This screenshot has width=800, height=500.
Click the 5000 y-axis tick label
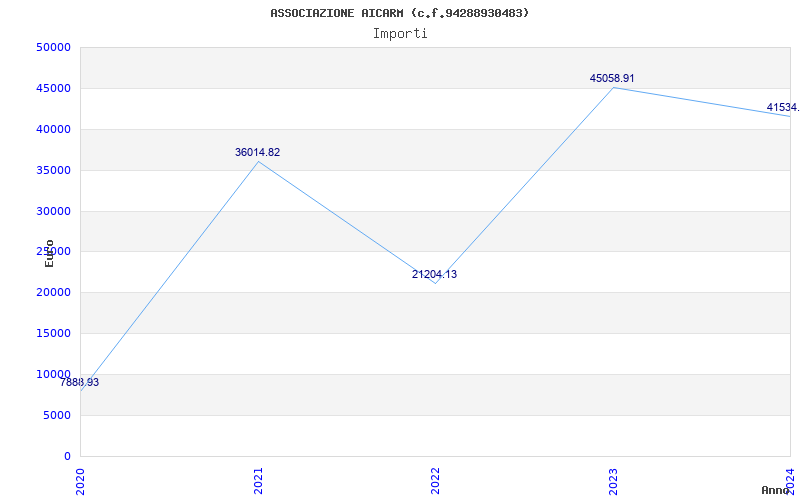point(57,415)
